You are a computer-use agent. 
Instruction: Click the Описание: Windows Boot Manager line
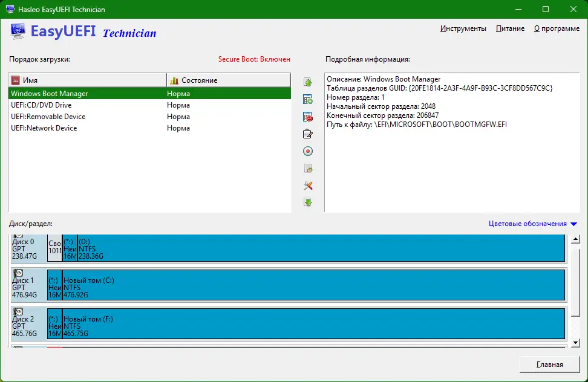384,79
